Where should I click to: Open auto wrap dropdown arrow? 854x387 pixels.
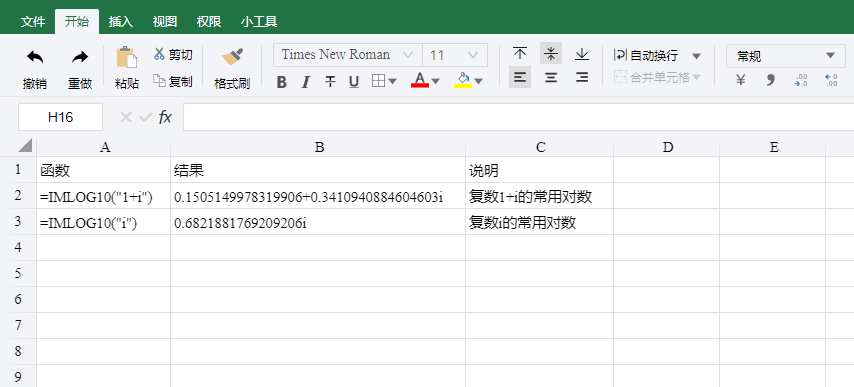click(696, 56)
